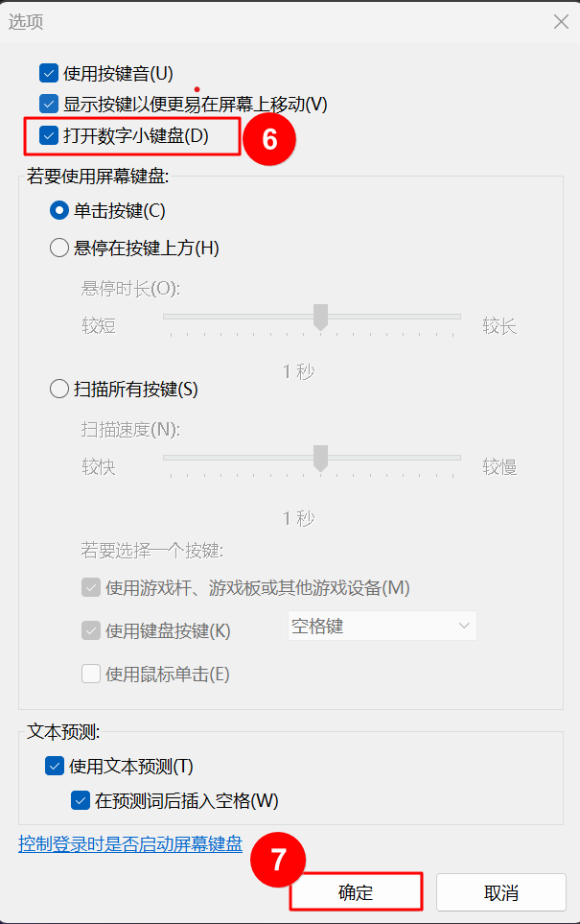This screenshot has height=924, width=580.
Task: Toggle 使用游戏杆、游戏板或其他游戏设备(M) checkbox
Action: pyautogui.click(x=91, y=587)
